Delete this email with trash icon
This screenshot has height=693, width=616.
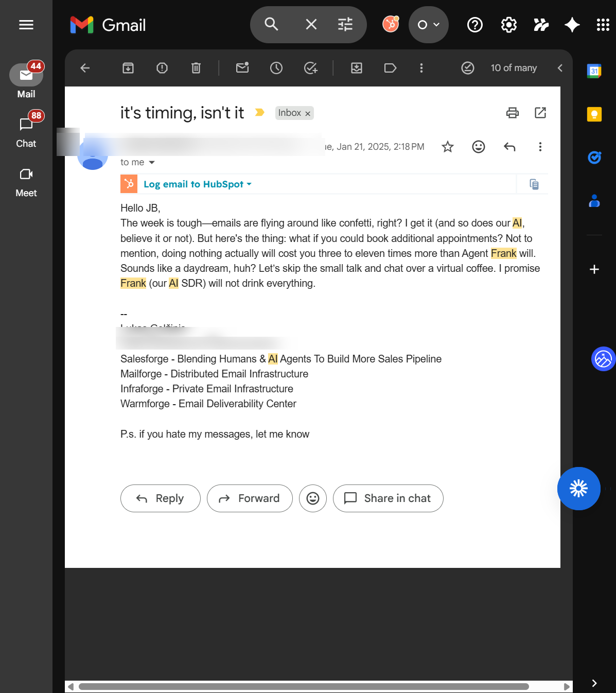196,68
